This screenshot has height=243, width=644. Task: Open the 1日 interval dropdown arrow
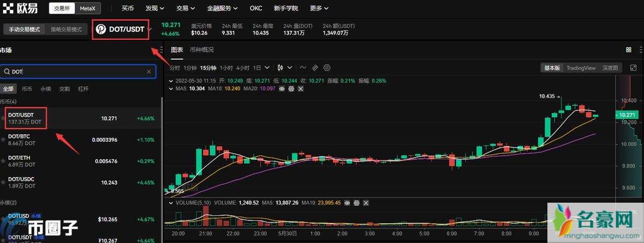click(x=267, y=68)
